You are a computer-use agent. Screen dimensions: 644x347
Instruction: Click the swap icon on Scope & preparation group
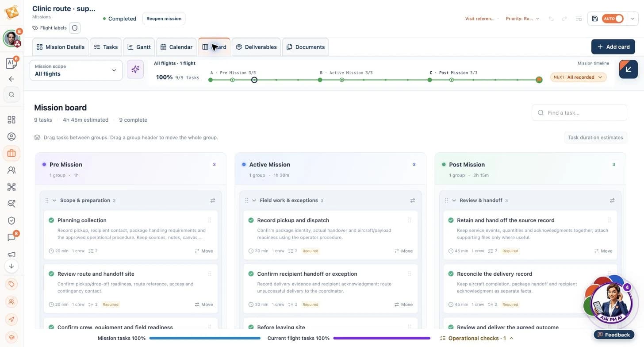(x=213, y=200)
